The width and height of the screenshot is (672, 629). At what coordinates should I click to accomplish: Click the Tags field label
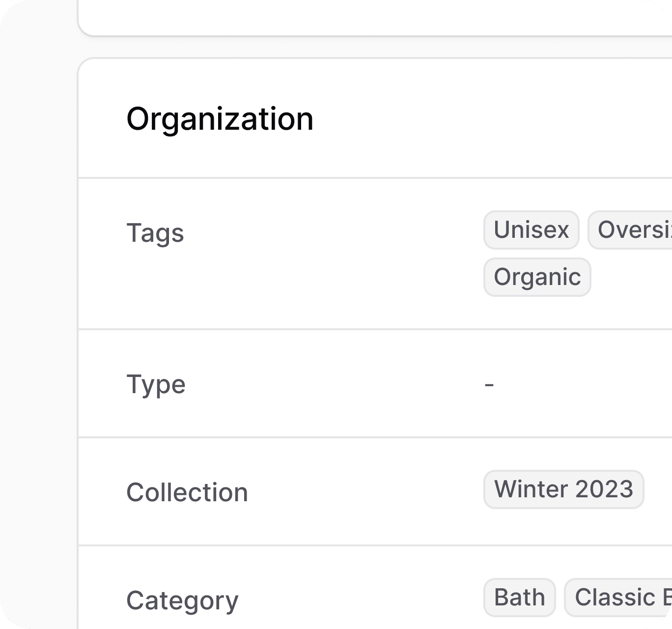click(x=155, y=233)
